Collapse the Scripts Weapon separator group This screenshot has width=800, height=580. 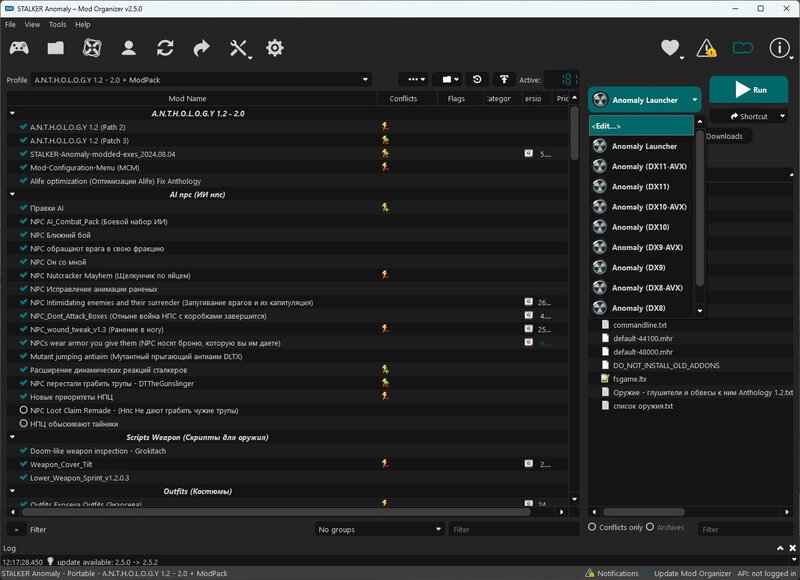(12, 437)
